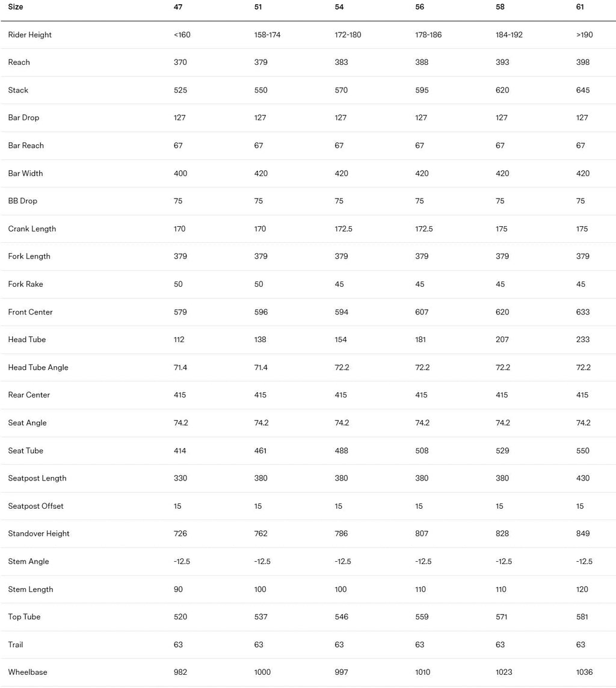The height and width of the screenshot is (688, 616).
Task: Click the rider height cell 178-186
Action: point(428,35)
